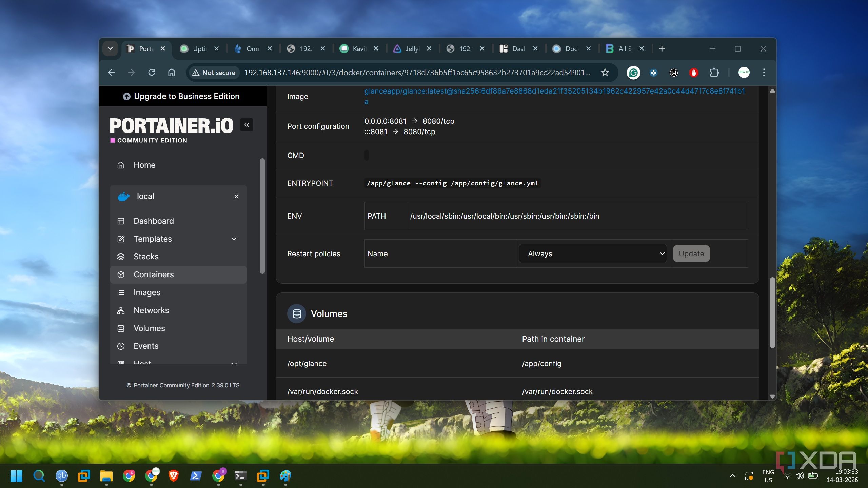Reload the current page
This screenshot has width=868, height=488.
(152, 73)
